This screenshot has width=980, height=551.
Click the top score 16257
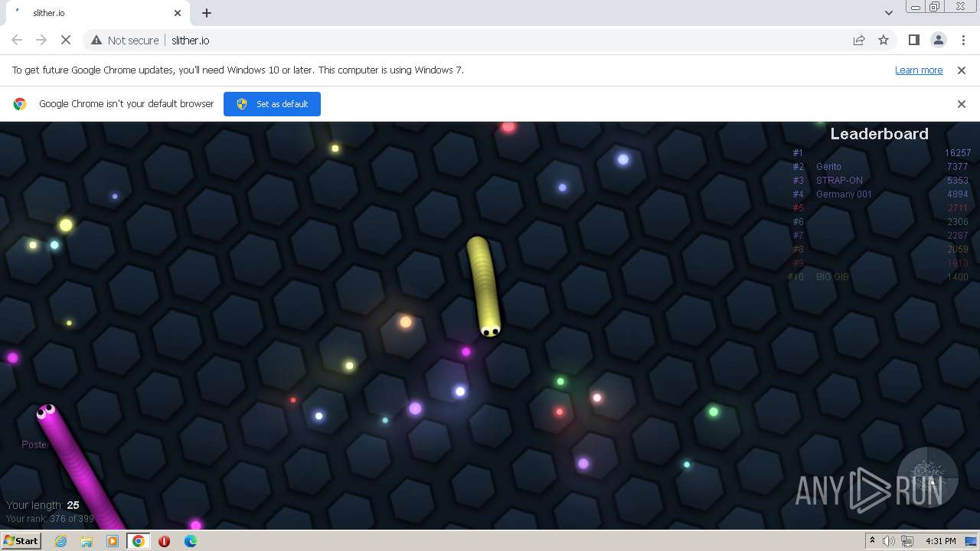click(957, 153)
